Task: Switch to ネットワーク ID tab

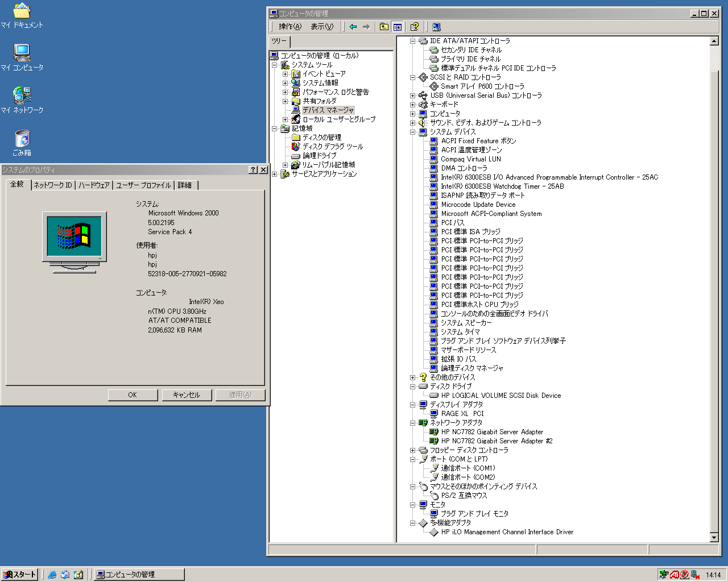Action: [53, 185]
